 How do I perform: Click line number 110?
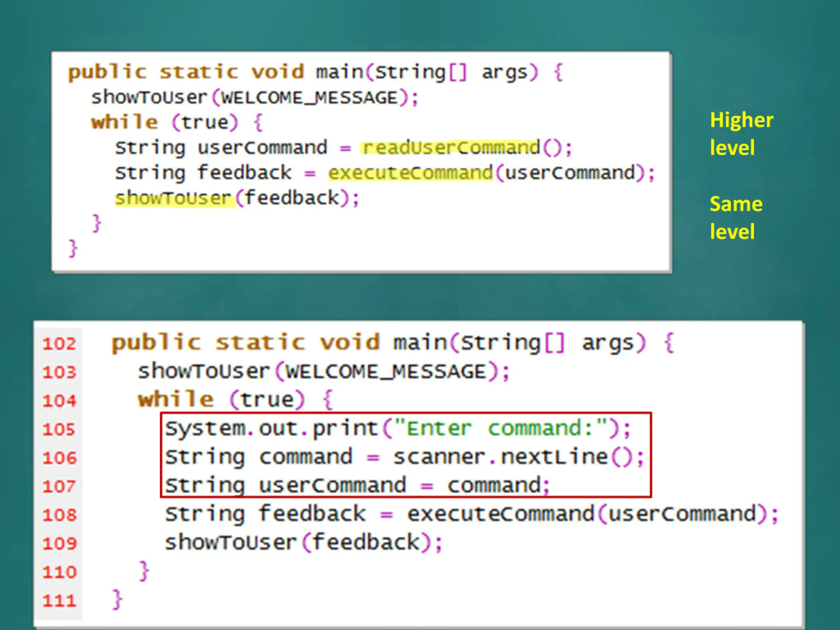coord(59,572)
